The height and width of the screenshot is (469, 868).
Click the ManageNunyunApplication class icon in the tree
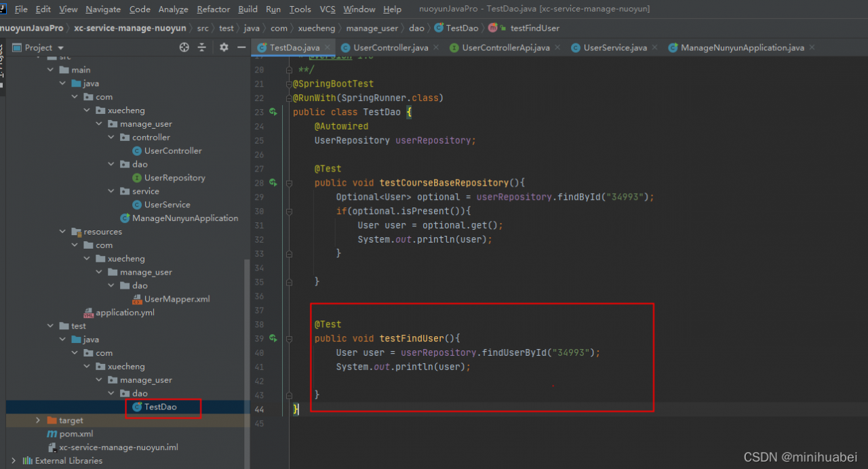[125, 218]
